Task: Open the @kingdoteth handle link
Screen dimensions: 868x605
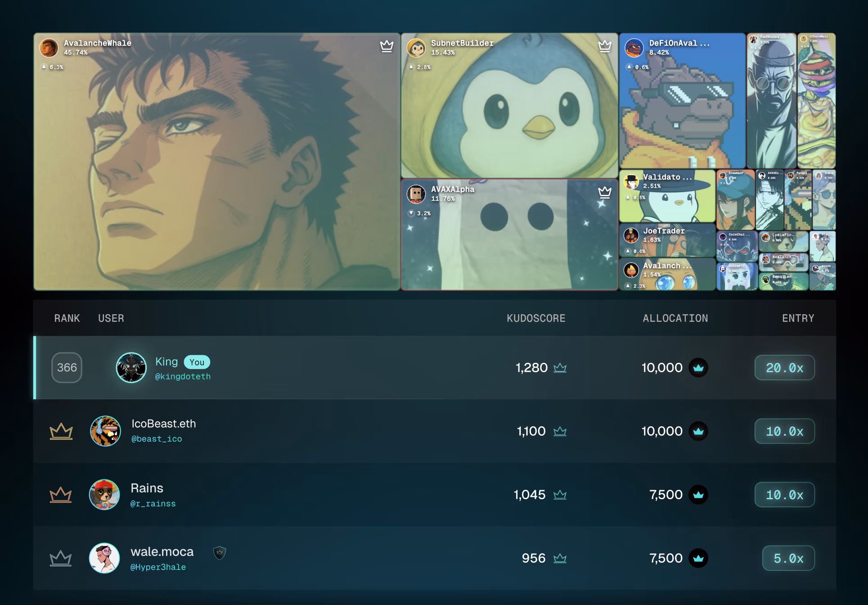Action: (x=183, y=376)
